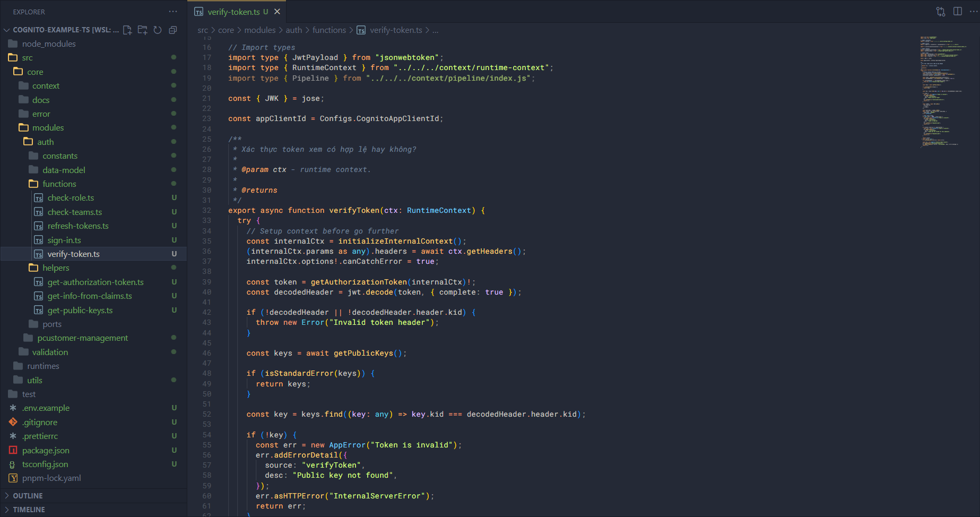Open sign-in.ts from the file tree
980x517 pixels.
tap(64, 240)
